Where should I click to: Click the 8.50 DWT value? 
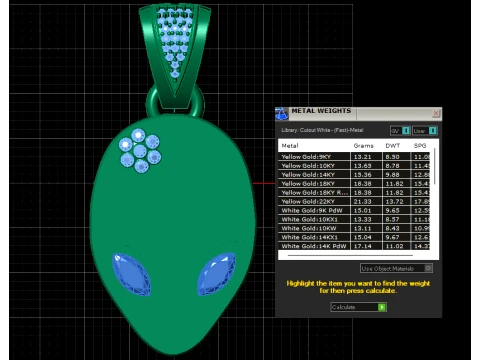(x=392, y=157)
